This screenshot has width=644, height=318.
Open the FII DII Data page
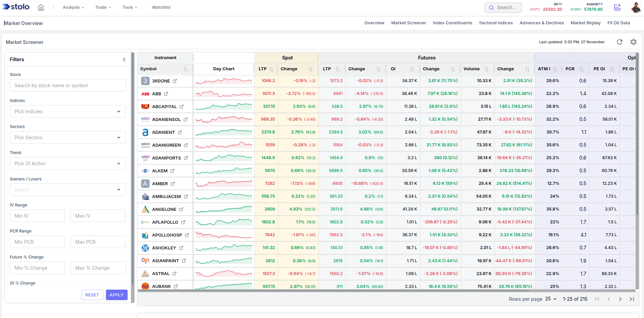pyautogui.click(x=619, y=23)
